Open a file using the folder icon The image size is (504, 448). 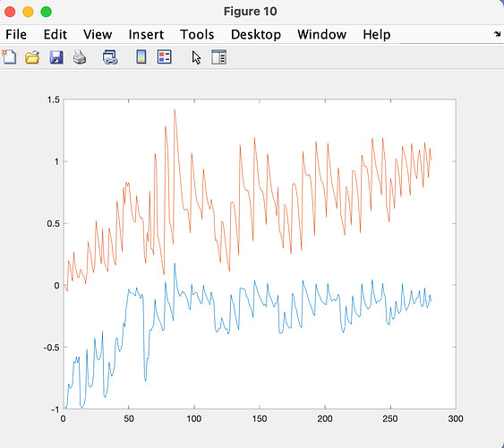click(32, 57)
